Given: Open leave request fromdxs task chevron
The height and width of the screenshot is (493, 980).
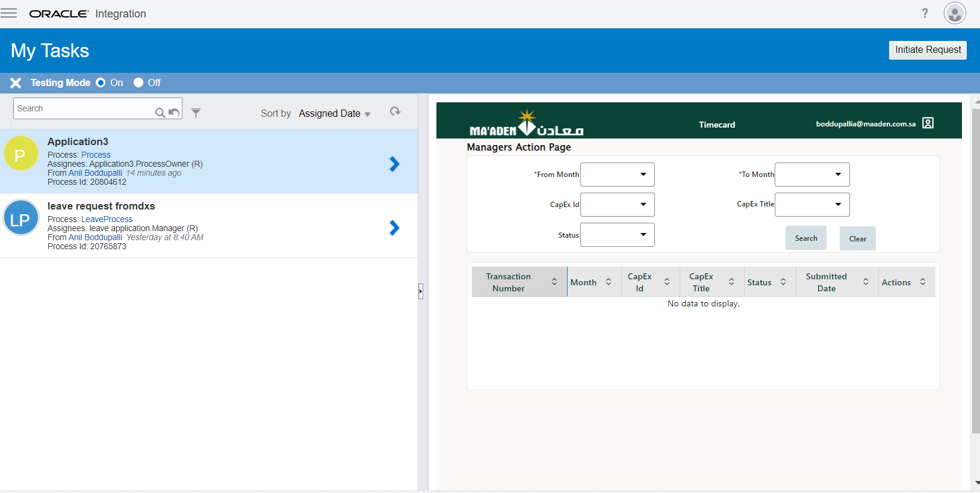Looking at the screenshot, I should click(x=394, y=228).
